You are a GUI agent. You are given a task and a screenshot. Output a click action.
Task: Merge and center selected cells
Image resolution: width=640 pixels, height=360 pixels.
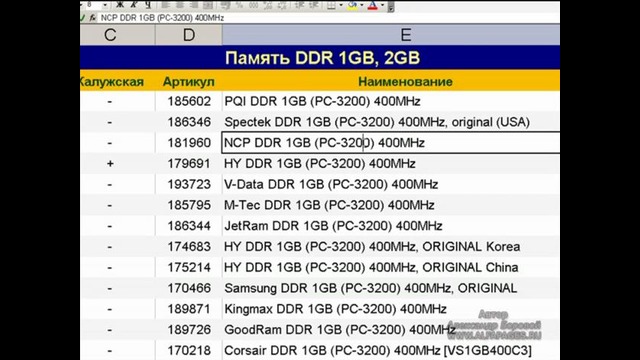pyautogui.click(x=208, y=4)
